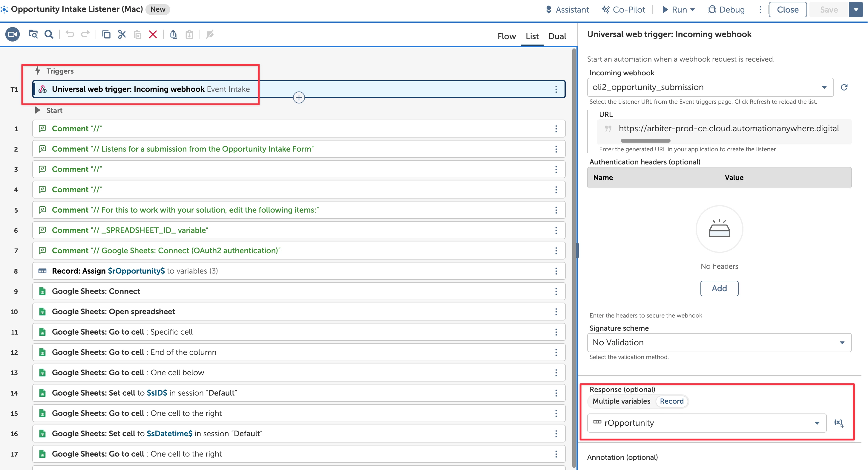Cut the selected action with scissors

point(122,34)
